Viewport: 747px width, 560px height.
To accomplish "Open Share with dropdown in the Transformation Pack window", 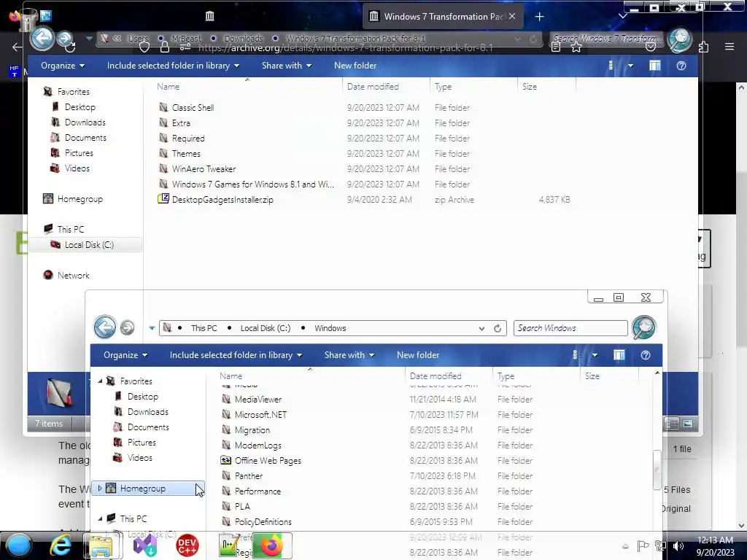I will (286, 66).
